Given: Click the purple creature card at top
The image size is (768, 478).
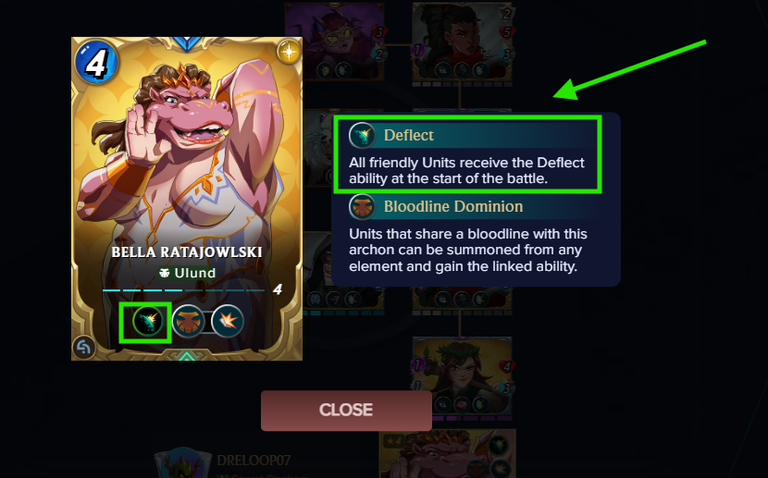Looking at the screenshot, I should click(335, 42).
